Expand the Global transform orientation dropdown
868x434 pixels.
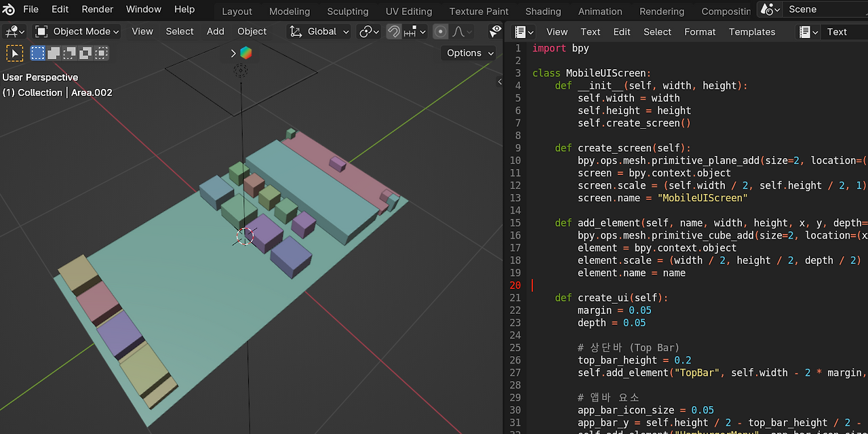coord(319,32)
